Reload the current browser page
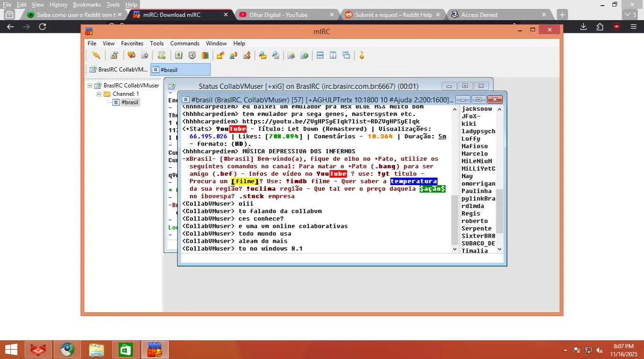This screenshot has height=359, width=644. 42,27
